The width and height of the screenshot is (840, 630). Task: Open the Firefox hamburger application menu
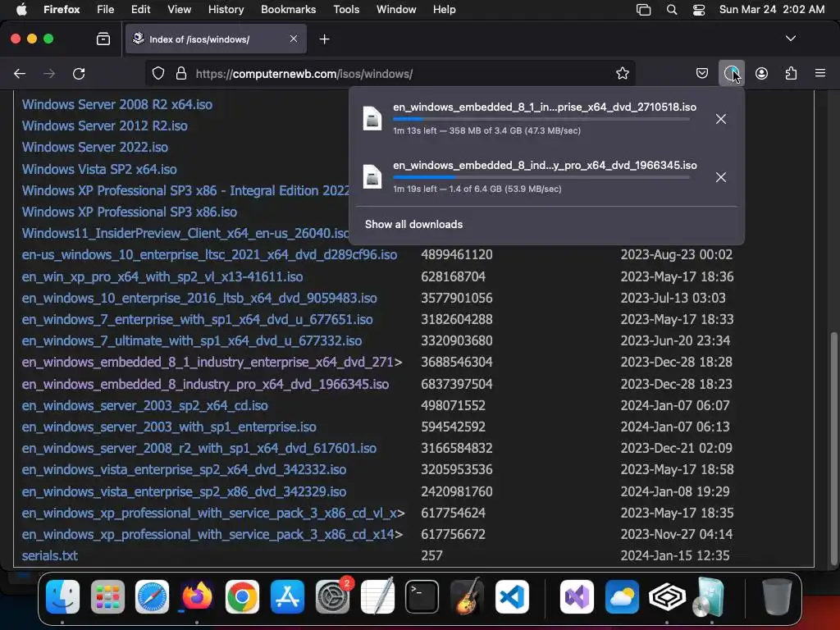[x=819, y=73]
